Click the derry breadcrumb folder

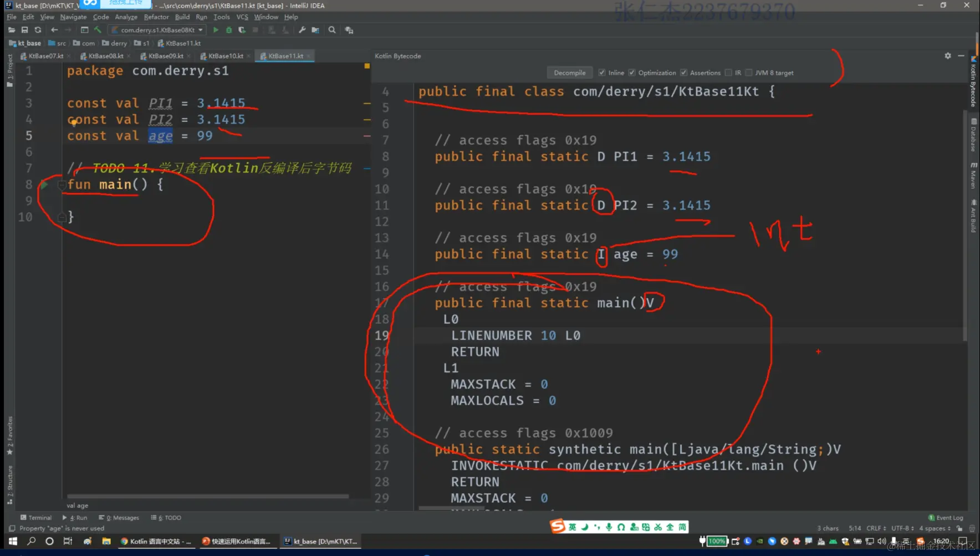(x=115, y=43)
